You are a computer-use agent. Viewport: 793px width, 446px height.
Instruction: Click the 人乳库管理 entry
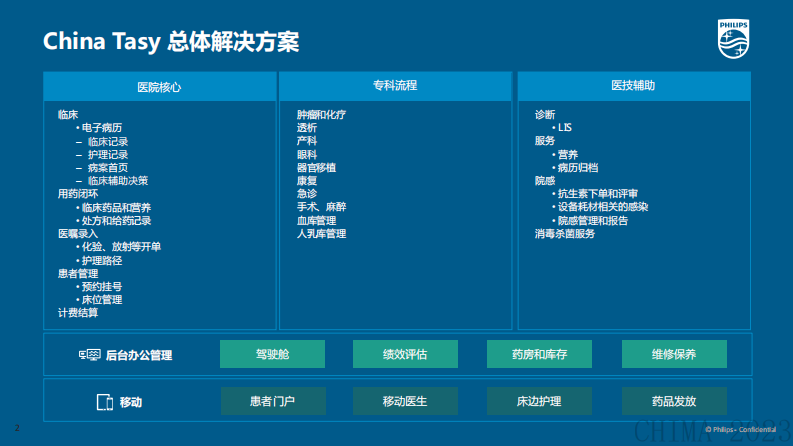[x=321, y=234]
